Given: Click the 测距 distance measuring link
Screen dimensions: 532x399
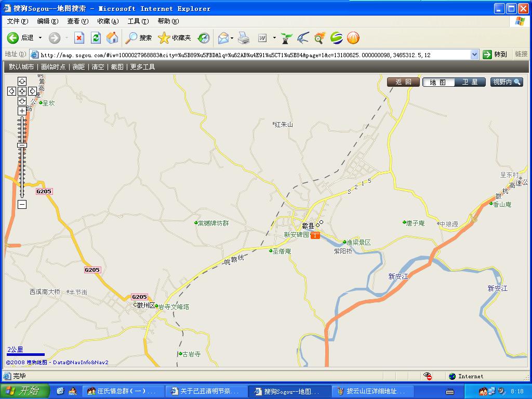Looking at the screenshot, I should point(78,67).
